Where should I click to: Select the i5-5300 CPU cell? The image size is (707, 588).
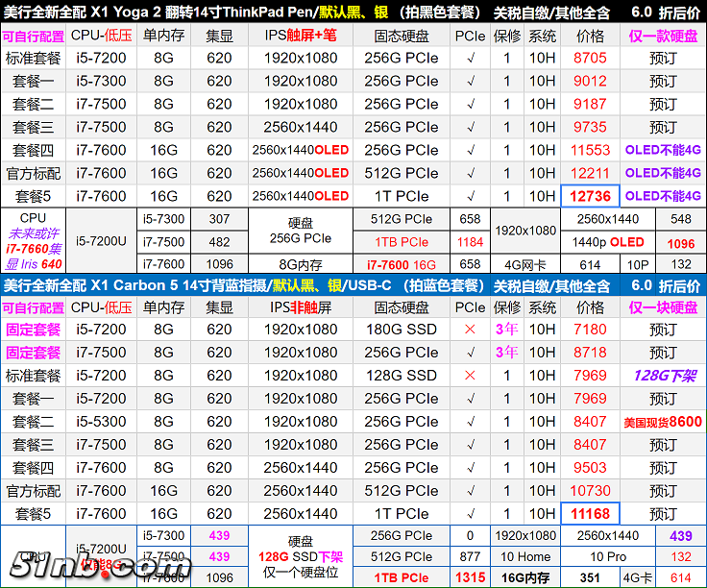(x=101, y=422)
